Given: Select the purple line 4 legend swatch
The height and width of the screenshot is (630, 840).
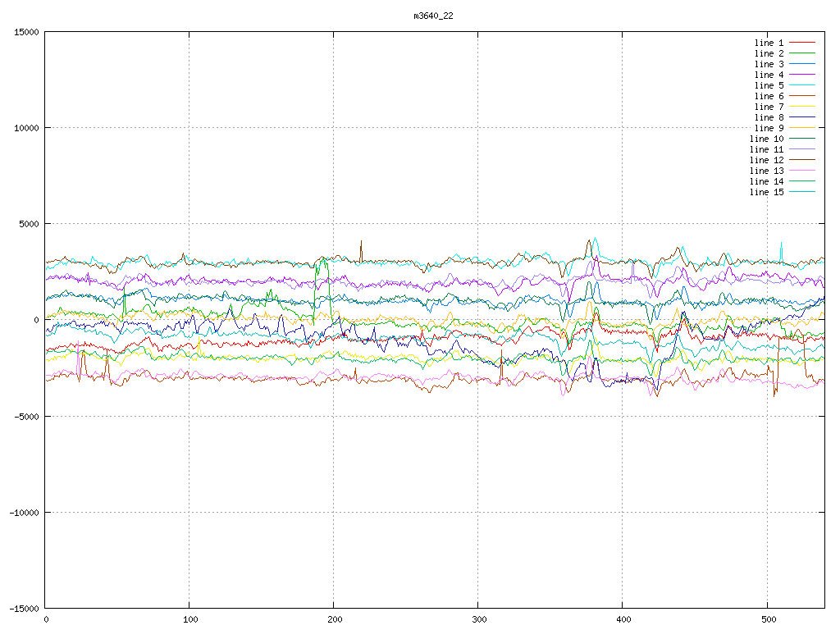Looking at the screenshot, I should pyautogui.click(x=802, y=75).
